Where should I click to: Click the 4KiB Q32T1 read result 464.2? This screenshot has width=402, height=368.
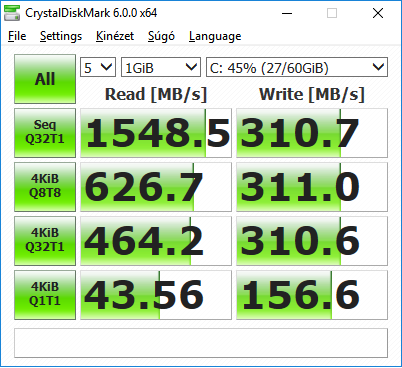click(156, 241)
